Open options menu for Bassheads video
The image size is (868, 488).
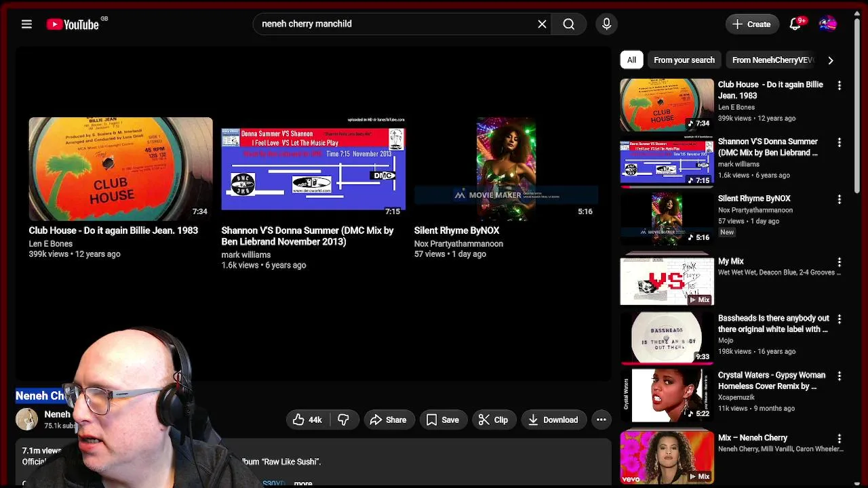click(840, 319)
